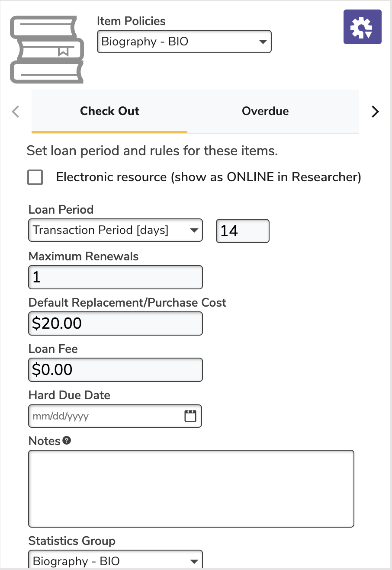This screenshot has width=392, height=570.
Task: Open the Statistics Group dropdown
Action: pos(115,561)
